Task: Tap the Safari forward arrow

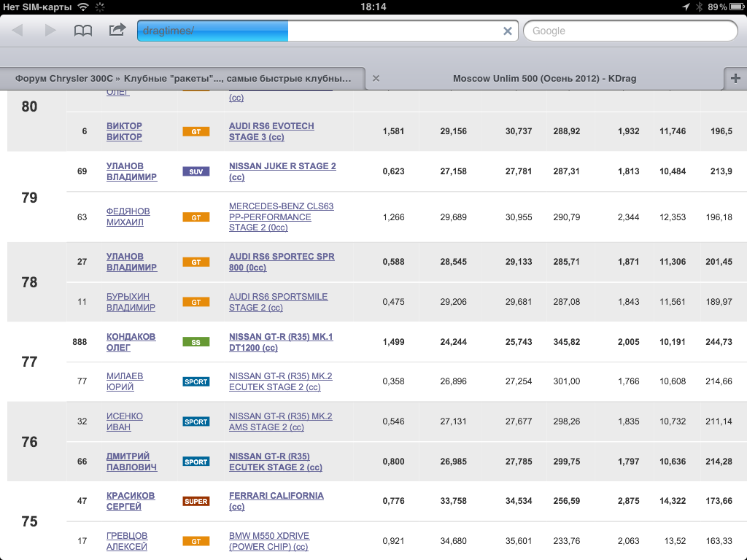Action: click(50, 31)
